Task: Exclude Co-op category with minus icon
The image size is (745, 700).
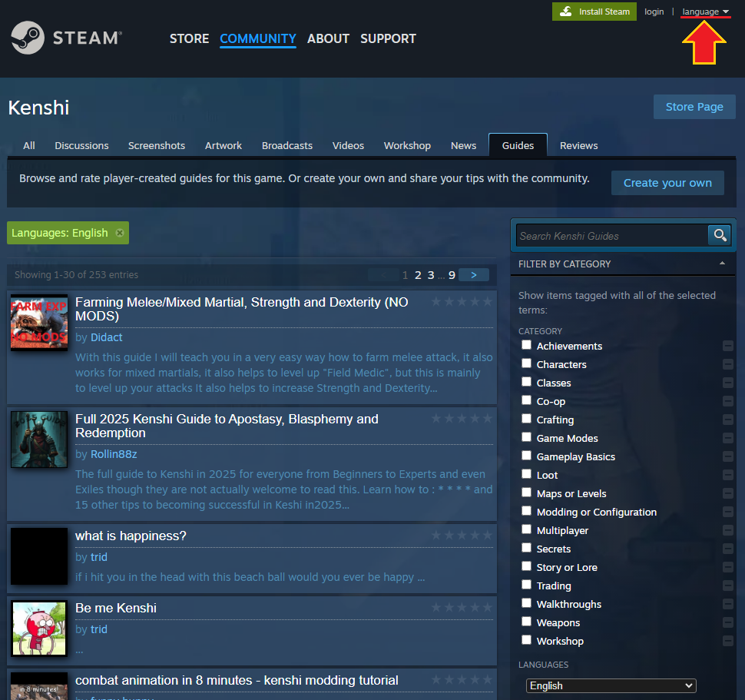Action: tap(727, 401)
